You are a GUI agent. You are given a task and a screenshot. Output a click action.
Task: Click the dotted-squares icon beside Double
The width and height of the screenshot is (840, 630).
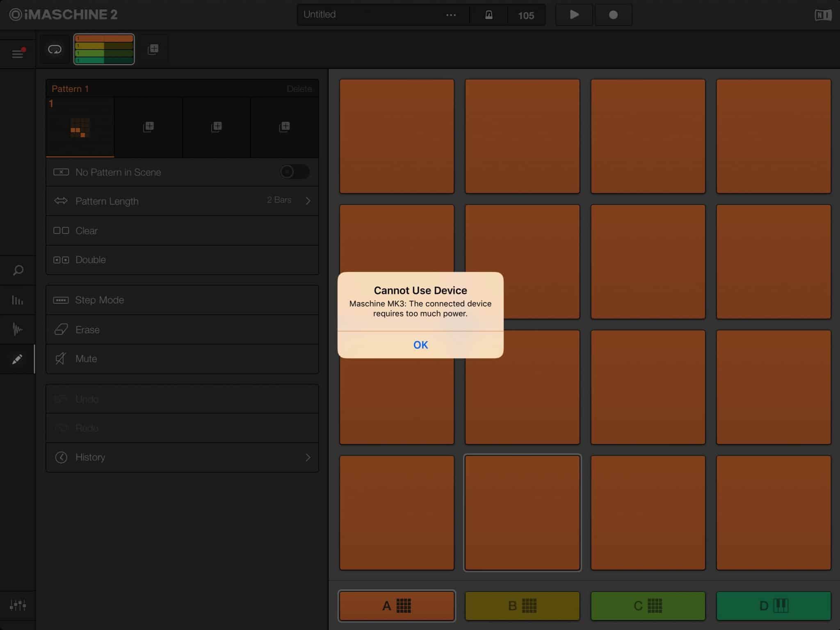[61, 260]
